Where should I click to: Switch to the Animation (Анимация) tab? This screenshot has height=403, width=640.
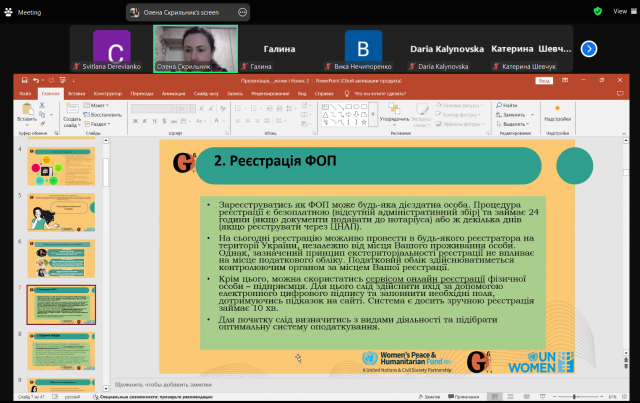pos(173,93)
